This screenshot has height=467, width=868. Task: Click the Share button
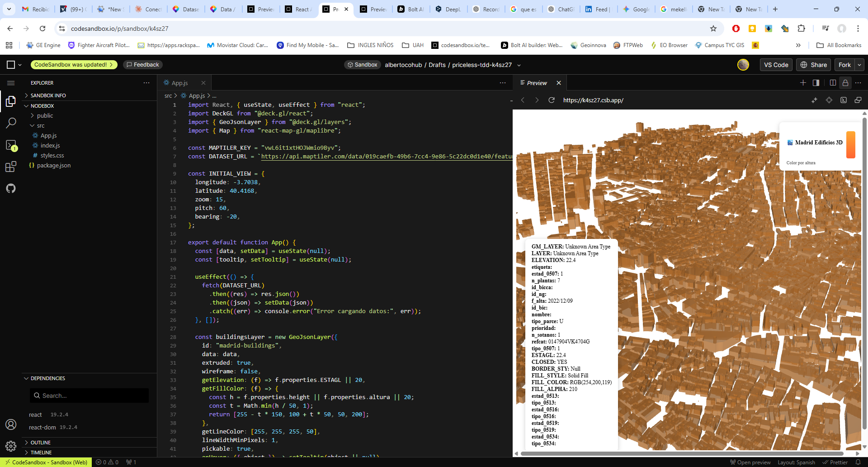[814, 65]
